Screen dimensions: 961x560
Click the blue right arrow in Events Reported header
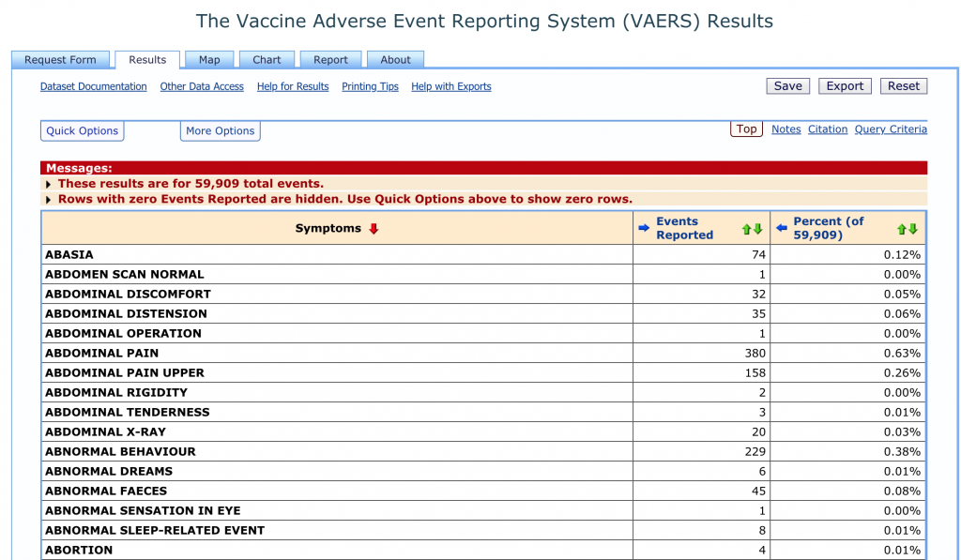pos(644,228)
